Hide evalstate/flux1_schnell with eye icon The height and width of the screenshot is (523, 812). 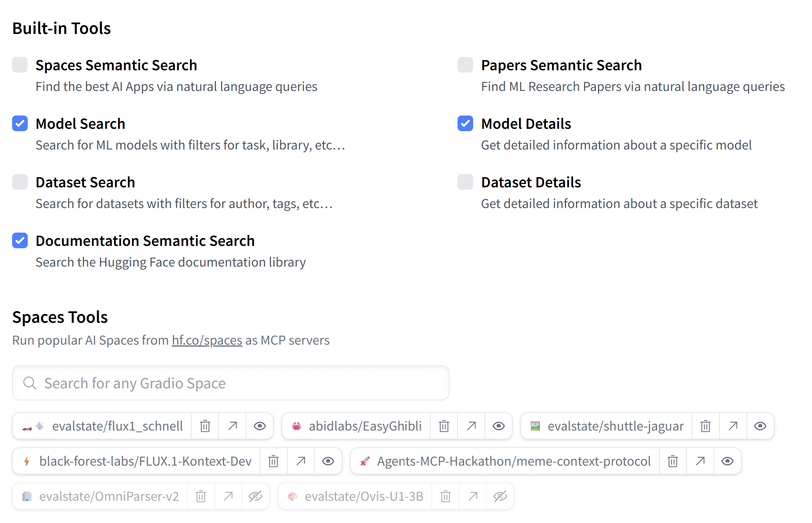260,426
